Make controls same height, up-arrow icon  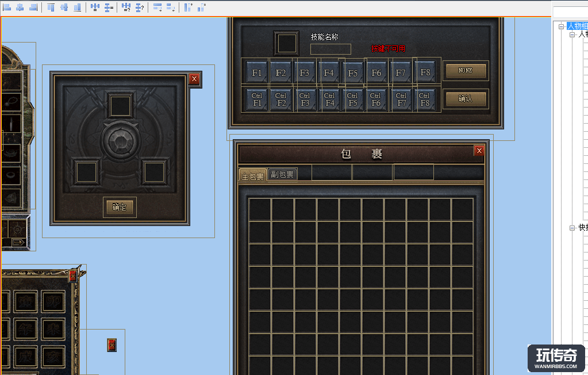click(189, 7)
